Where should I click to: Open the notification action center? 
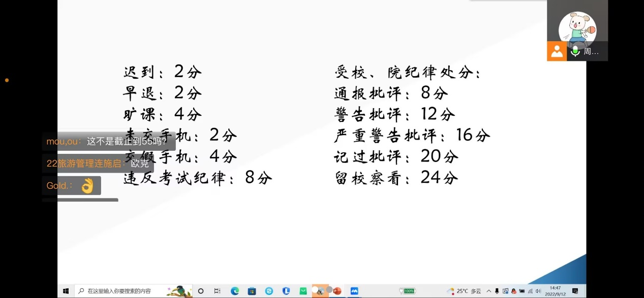[575, 291]
